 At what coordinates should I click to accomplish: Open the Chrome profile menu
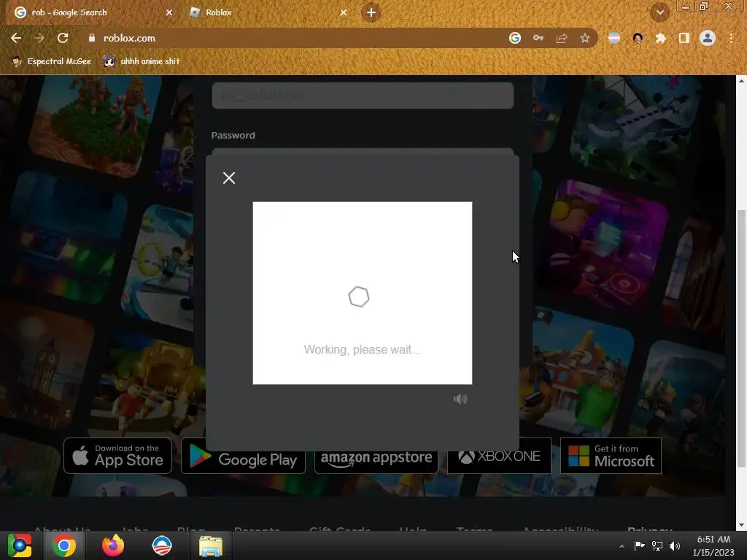point(708,38)
